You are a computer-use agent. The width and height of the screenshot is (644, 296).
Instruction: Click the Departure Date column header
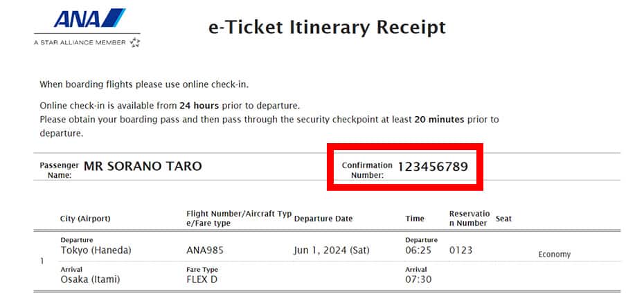(x=323, y=219)
